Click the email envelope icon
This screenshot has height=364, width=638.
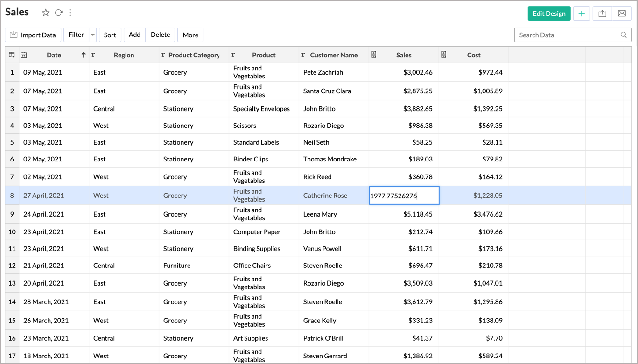(x=622, y=14)
